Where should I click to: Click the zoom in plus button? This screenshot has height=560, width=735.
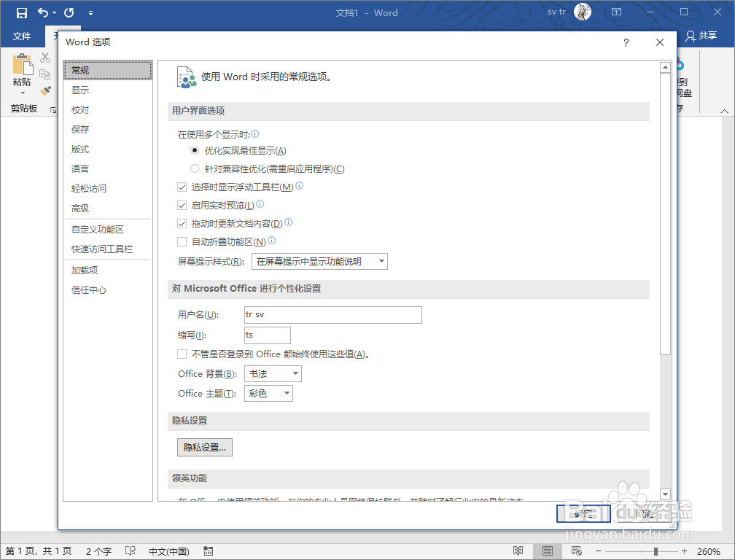(685, 551)
